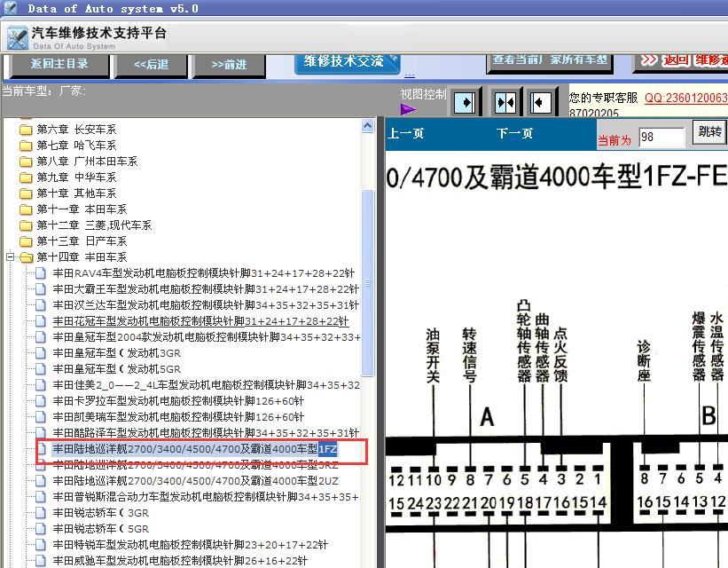
Task: Click the view-control center split icon
Action: [505, 102]
